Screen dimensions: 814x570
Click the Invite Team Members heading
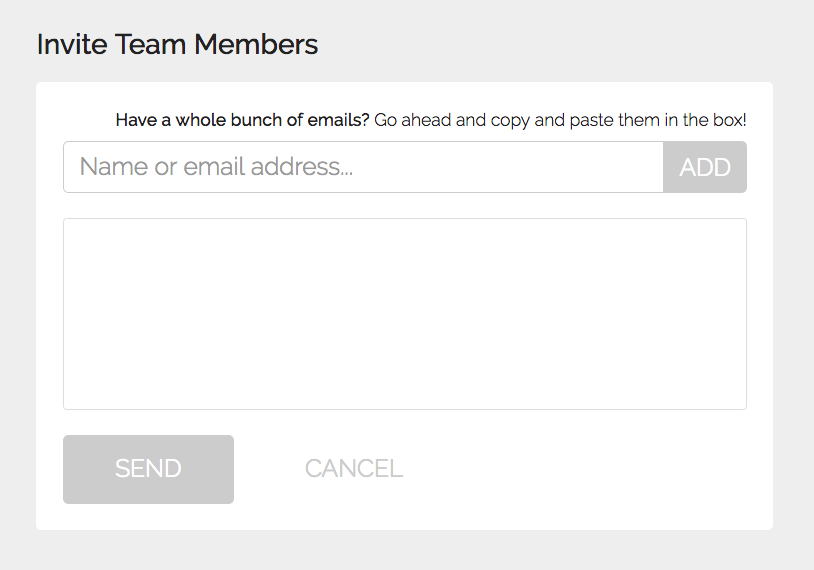click(177, 44)
